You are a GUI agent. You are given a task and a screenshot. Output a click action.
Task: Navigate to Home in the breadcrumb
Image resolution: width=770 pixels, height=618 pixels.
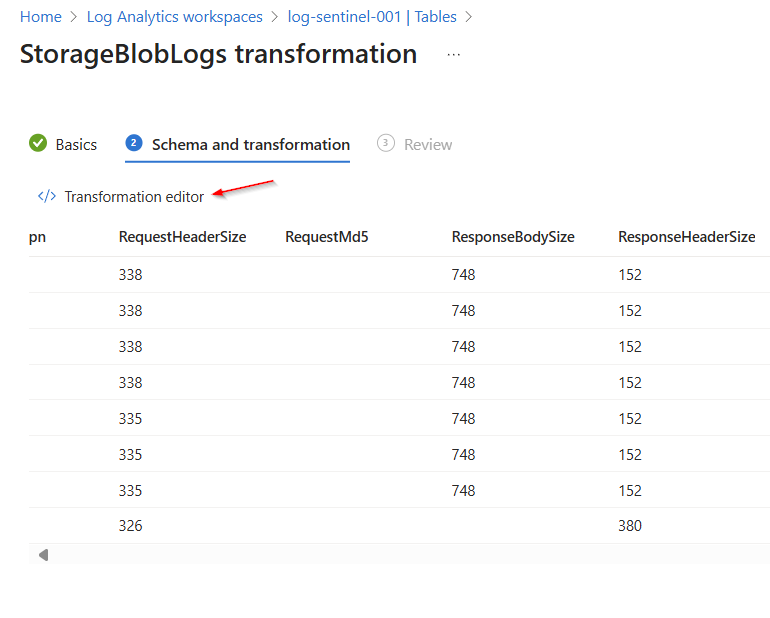coord(40,17)
